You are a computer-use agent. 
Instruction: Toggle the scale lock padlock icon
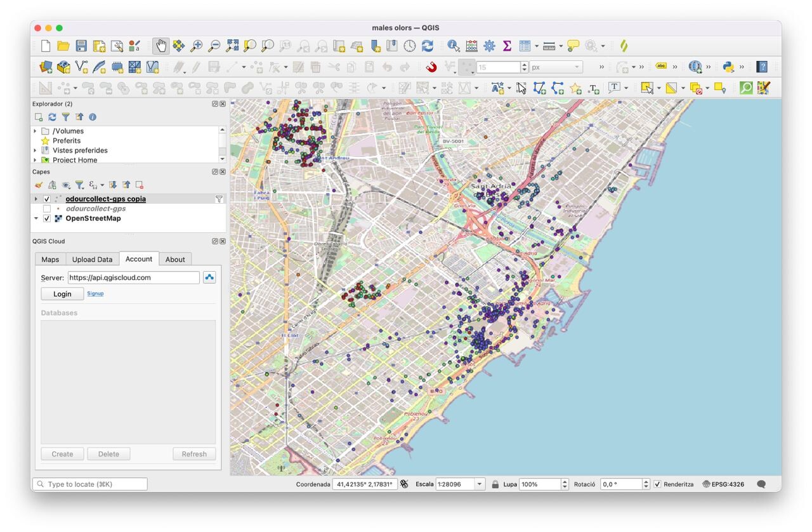coord(495,484)
